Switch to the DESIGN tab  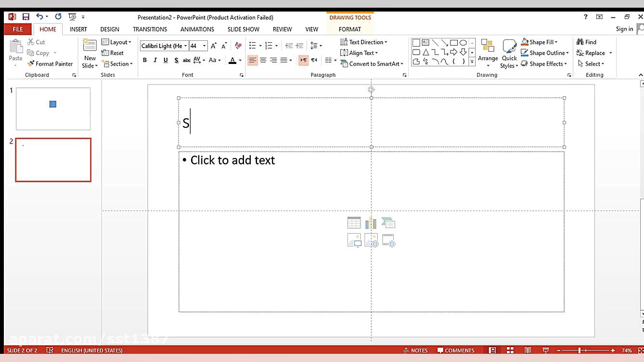coord(110,29)
